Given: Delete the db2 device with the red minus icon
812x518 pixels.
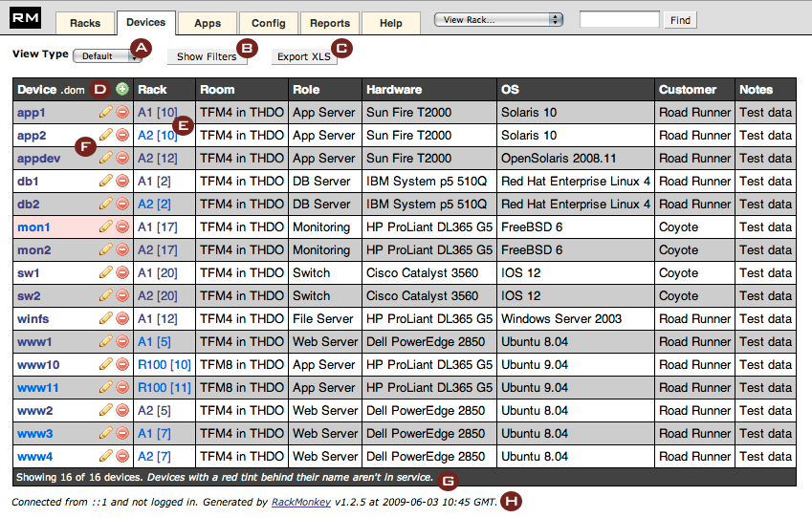Looking at the screenshot, I should pyautogui.click(x=122, y=204).
